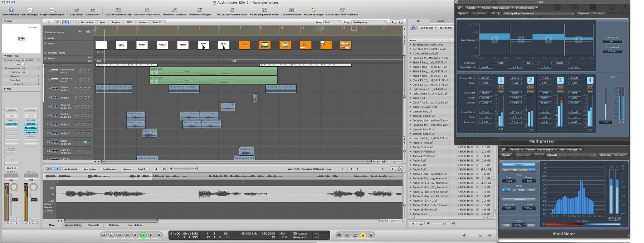Viewport: 644px width, 243px height.
Task: Click Bypass button in Multipressor header
Action: [x=463, y=13]
